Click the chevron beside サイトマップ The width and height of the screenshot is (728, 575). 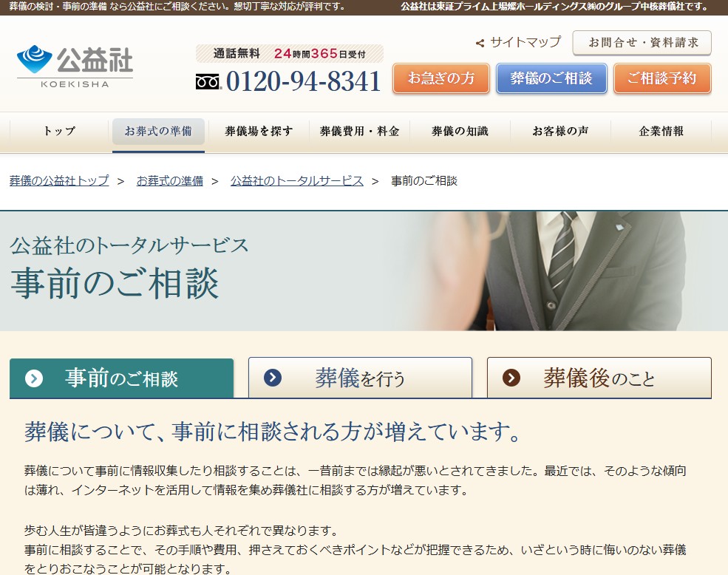[x=479, y=44]
